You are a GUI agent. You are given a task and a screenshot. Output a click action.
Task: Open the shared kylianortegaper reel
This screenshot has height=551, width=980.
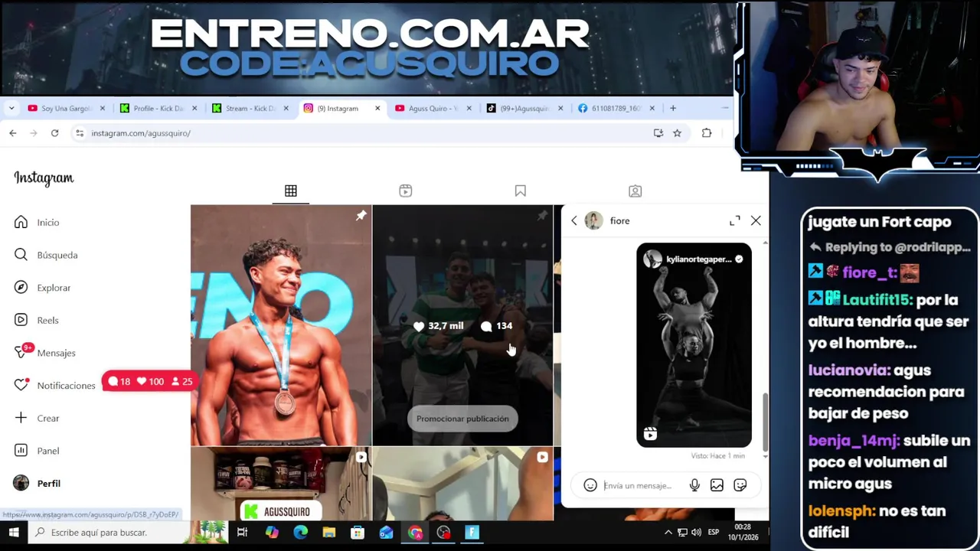pyautogui.click(x=694, y=345)
